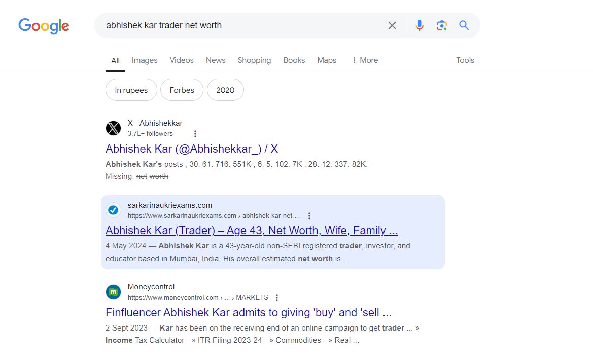
Task: Switch to the Images tab
Action: coord(144,60)
